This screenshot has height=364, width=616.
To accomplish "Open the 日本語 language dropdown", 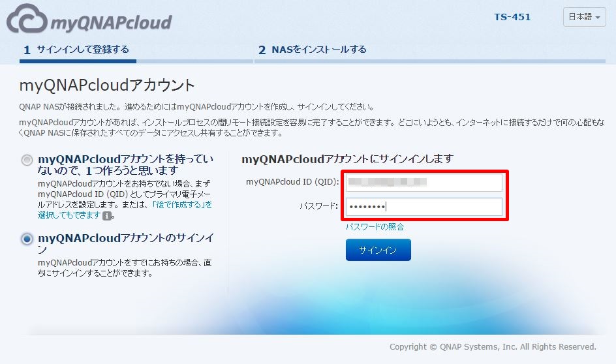I will tap(584, 17).
